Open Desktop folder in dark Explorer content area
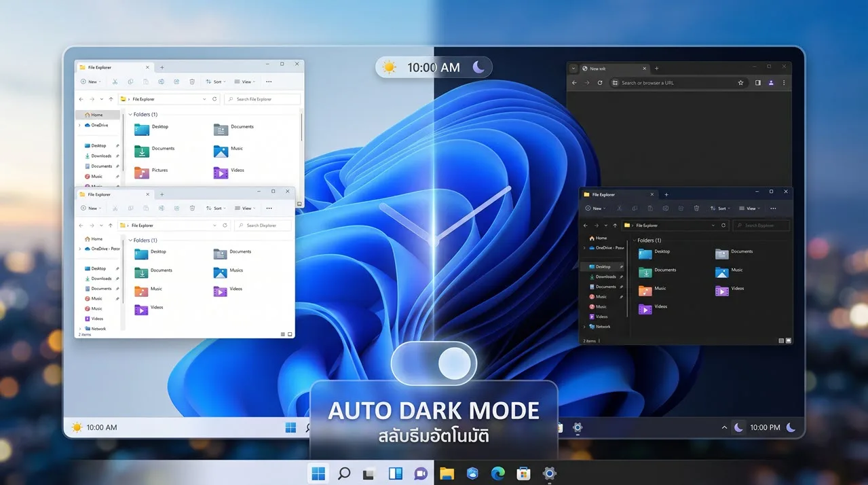868x485 pixels. tap(654, 253)
